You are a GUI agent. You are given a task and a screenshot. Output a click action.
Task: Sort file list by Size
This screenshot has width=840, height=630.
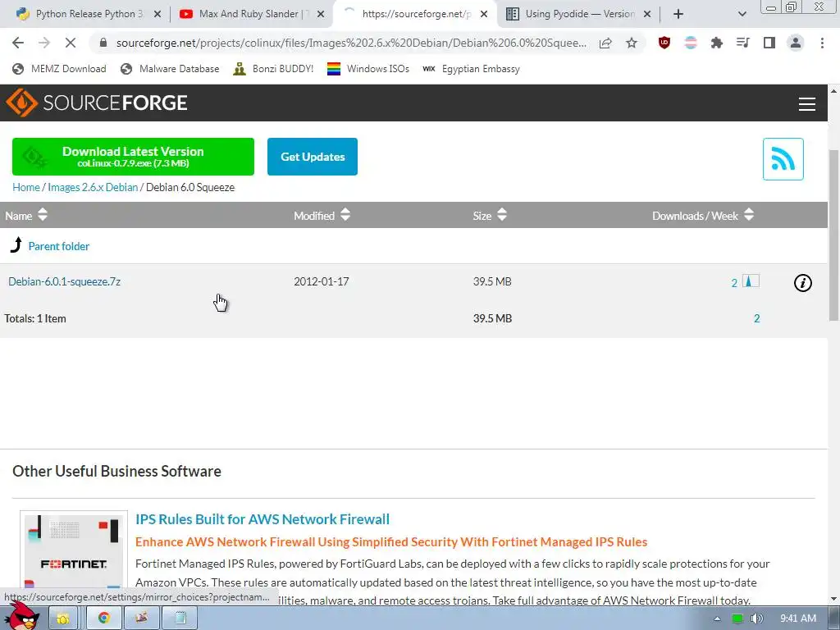(x=490, y=216)
